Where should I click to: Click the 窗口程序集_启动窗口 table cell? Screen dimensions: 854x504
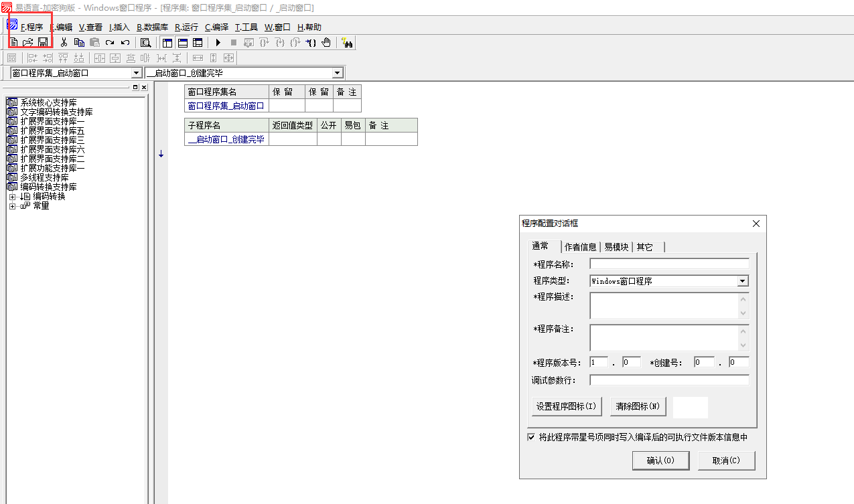click(x=226, y=106)
